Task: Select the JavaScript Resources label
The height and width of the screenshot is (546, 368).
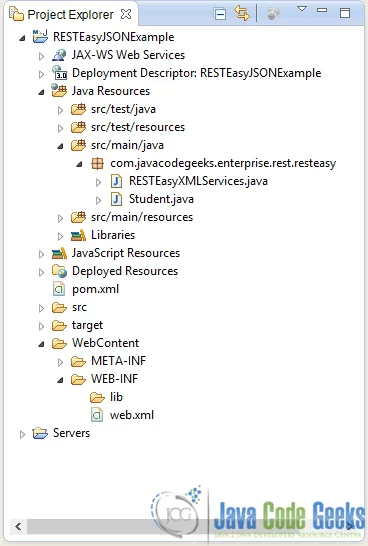Action: (126, 253)
